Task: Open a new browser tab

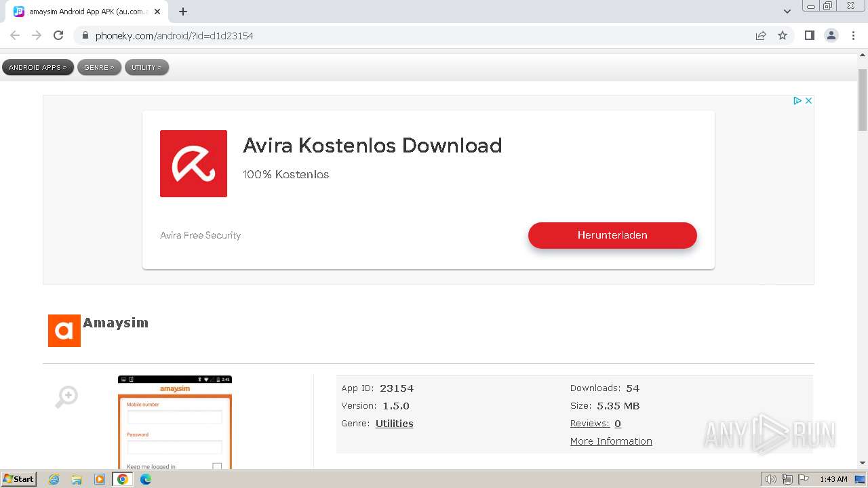Action: 183,12
